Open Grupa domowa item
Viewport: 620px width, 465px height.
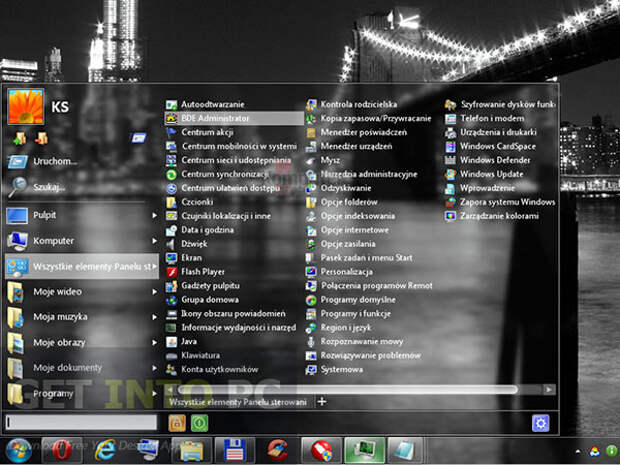(202, 300)
